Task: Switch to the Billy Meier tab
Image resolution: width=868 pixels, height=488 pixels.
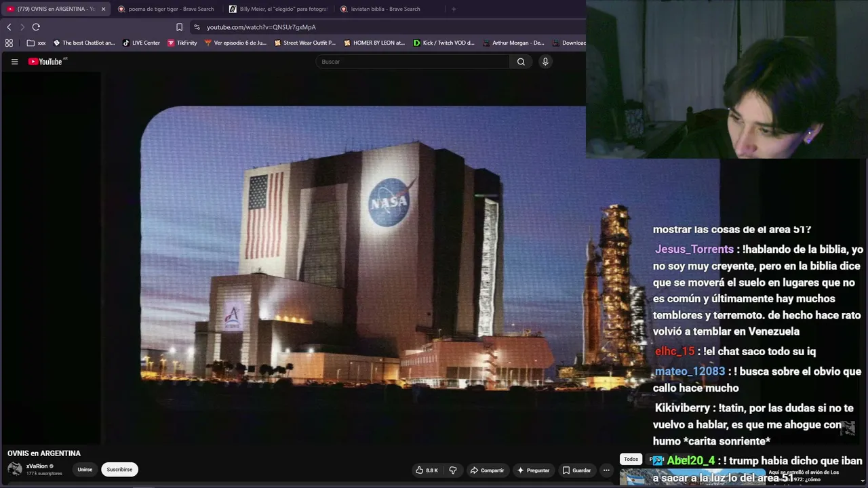Action: pyautogui.click(x=278, y=9)
